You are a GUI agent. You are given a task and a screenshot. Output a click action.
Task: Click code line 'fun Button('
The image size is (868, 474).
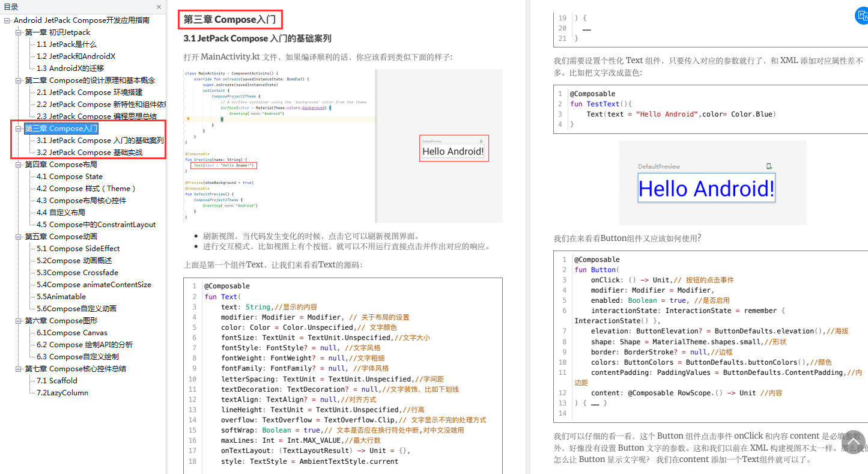tap(596, 270)
